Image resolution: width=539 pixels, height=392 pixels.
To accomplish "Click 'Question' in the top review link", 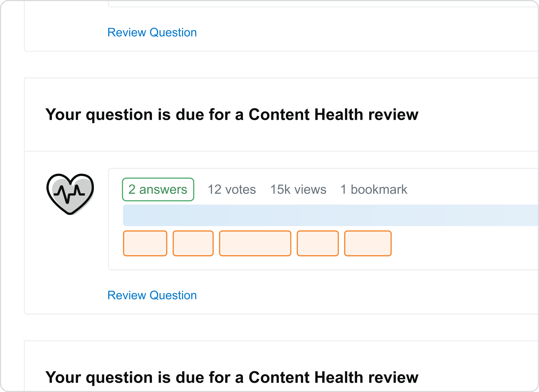I will click(173, 32).
